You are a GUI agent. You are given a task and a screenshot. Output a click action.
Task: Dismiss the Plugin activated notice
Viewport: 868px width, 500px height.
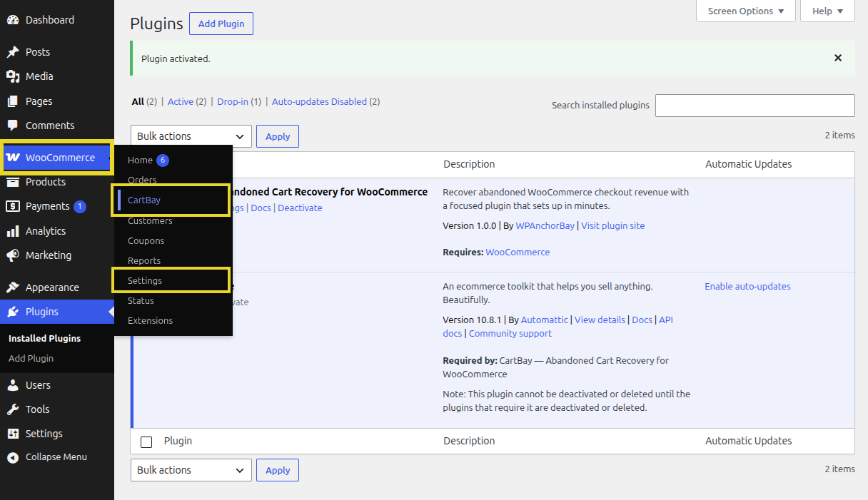click(838, 58)
